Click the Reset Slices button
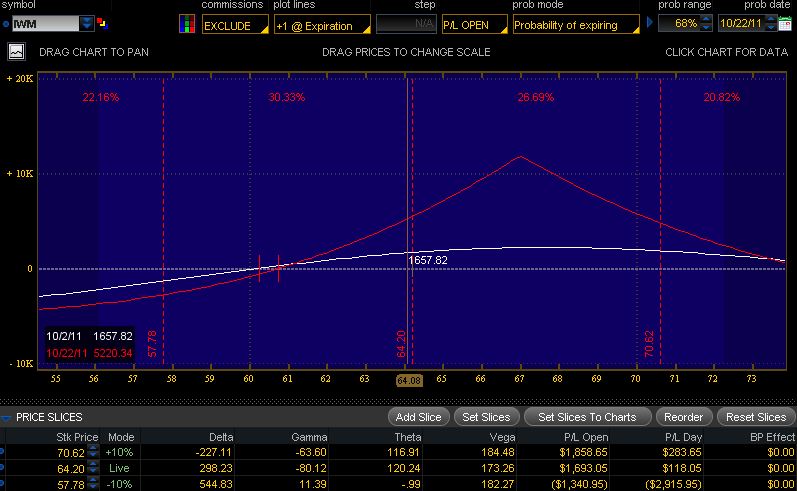The width and height of the screenshot is (797, 491). click(756, 417)
